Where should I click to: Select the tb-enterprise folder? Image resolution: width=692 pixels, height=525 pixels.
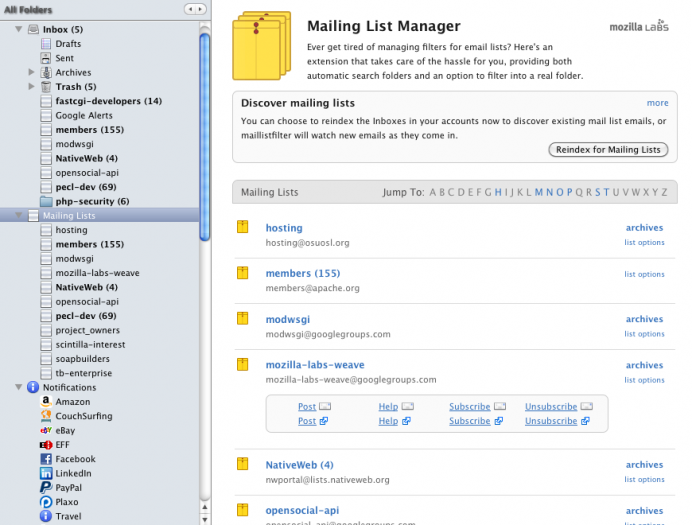pos(83,373)
